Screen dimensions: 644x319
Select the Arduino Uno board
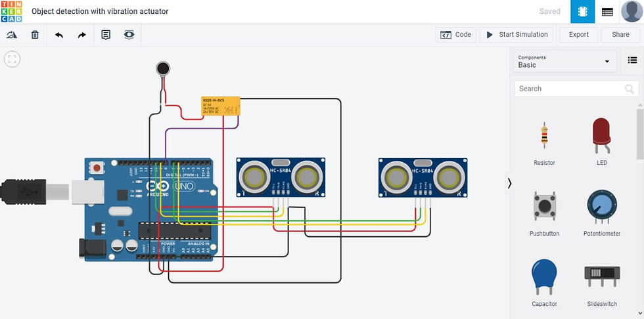[150, 209]
